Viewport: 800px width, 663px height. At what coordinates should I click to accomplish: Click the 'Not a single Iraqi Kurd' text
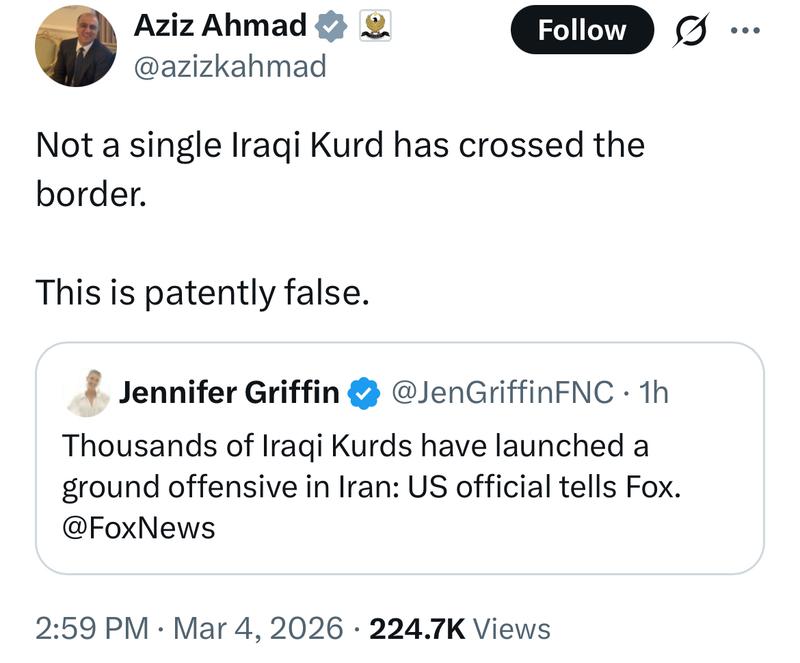pos(209,146)
